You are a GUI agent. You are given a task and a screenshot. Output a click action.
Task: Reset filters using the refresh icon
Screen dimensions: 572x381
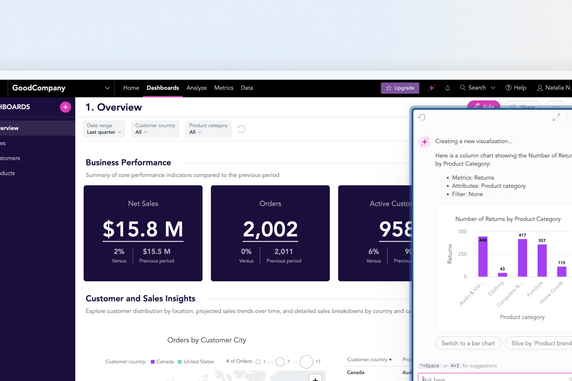coord(241,129)
